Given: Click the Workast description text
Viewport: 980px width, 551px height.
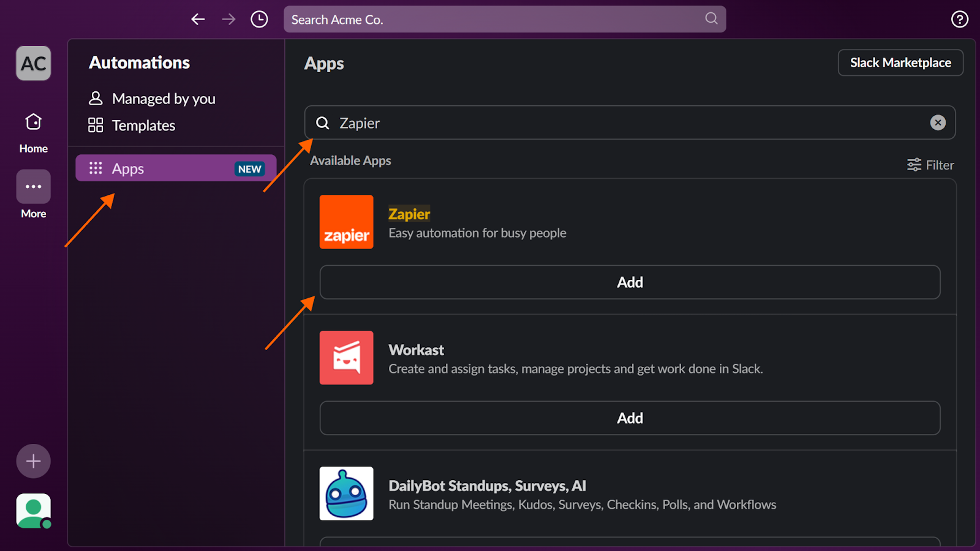Looking at the screenshot, I should [x=576, y=369].
